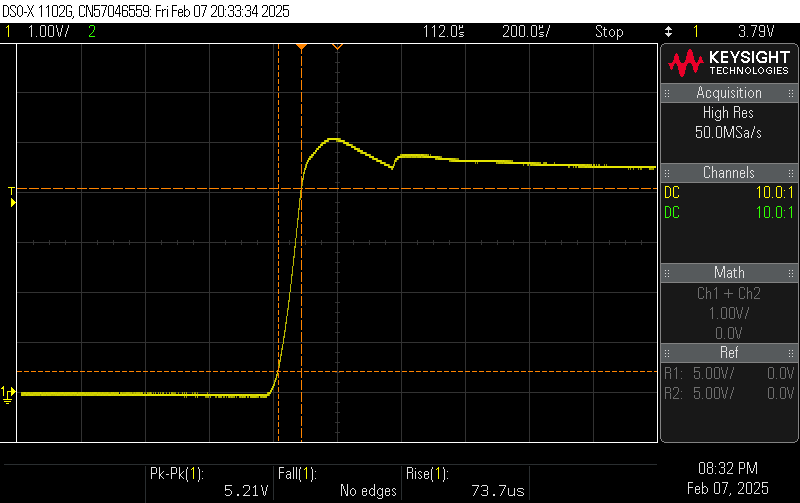Image resolution: width=800 pixels, height=503 pixels.
Task: Click the 3.79V trigger level value
Action: click(x=756, y=32)
